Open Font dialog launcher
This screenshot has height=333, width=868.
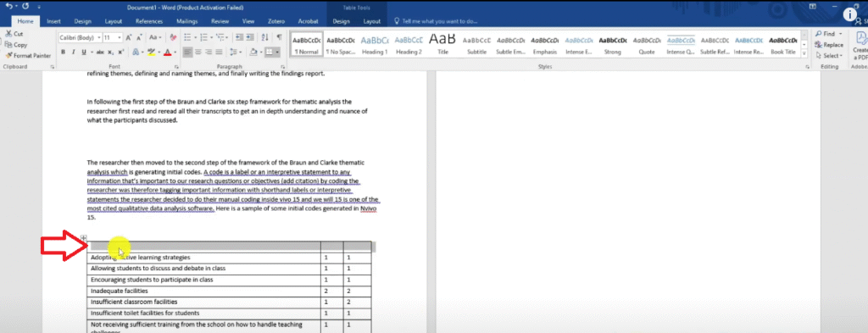click(176, 67)
